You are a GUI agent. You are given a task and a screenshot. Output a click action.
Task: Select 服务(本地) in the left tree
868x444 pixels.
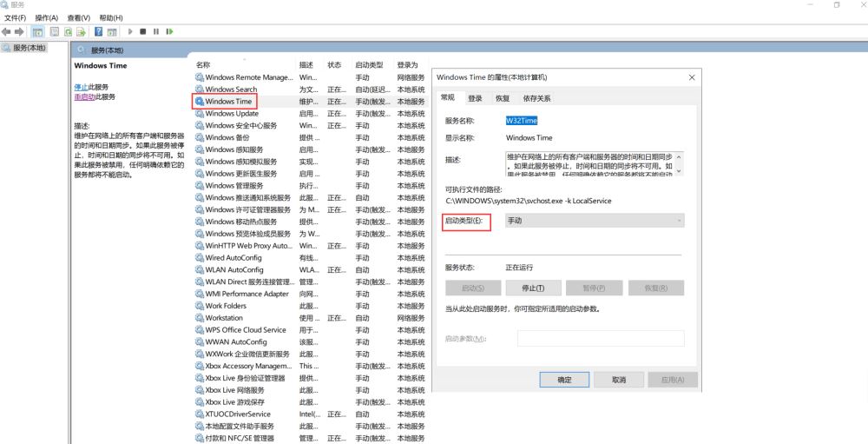[x=29, y=47]
